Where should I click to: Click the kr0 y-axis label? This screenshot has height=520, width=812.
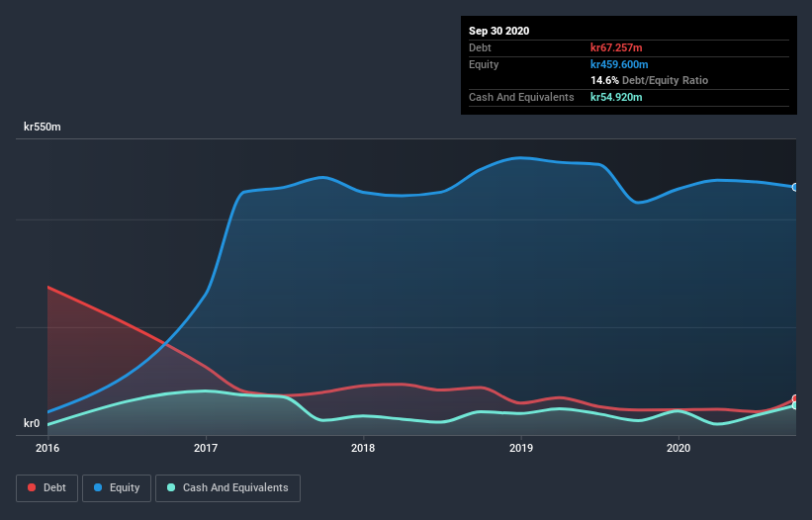pyautogui.click(x=32, y=423)
